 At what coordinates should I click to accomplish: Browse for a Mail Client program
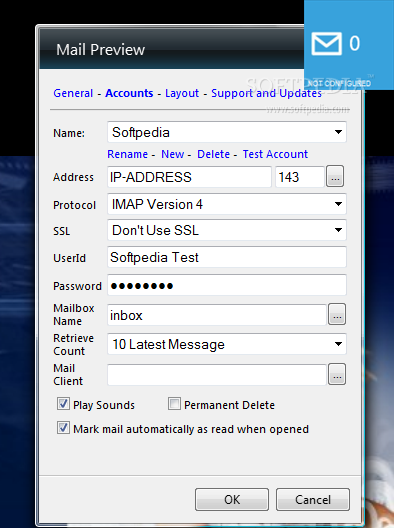337,374
